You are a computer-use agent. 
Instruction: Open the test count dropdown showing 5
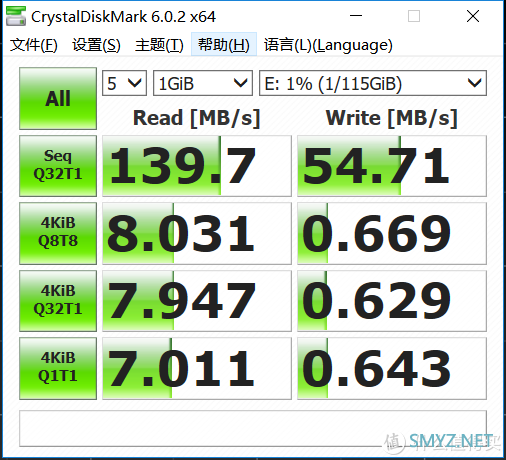point(124,83)
